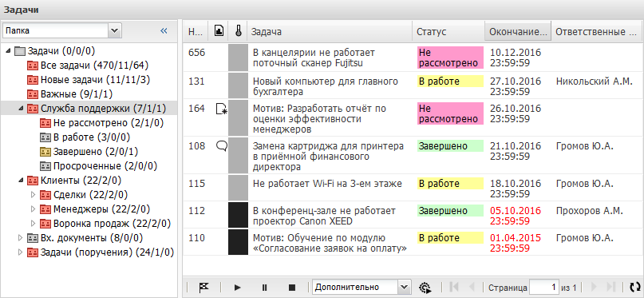Open task about Canon XEED projector
The height and width of the screenshot is (298, 644).
[x=324, y=217]
